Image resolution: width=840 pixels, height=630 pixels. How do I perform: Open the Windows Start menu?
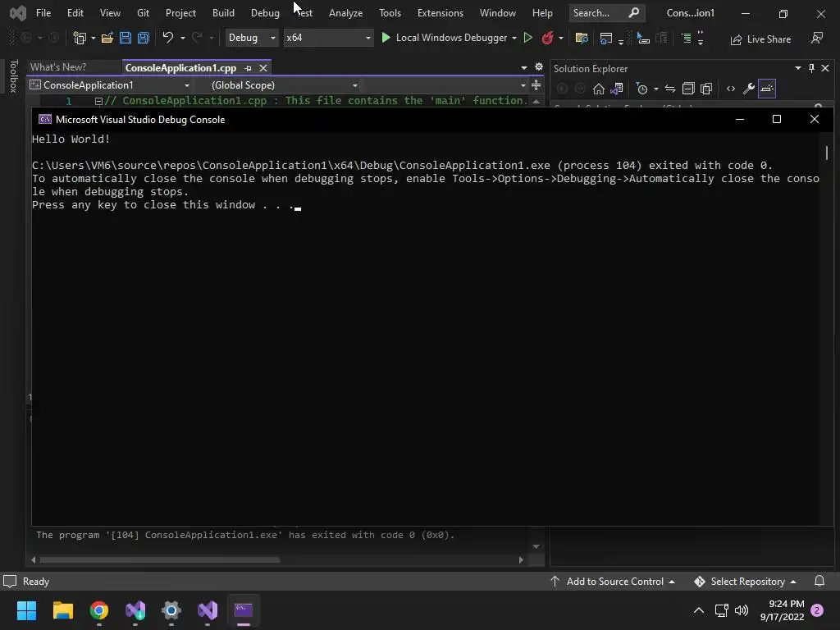[x=27, y=610]
